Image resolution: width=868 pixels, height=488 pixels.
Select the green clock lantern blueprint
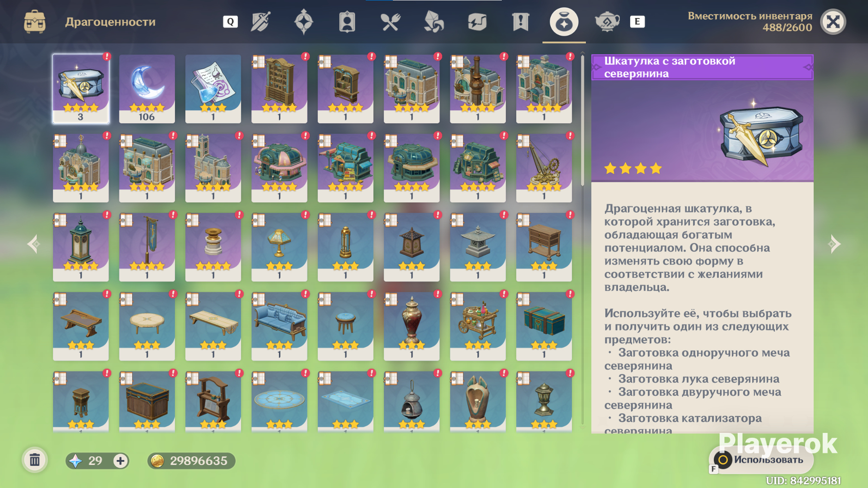tap(81, 247)
